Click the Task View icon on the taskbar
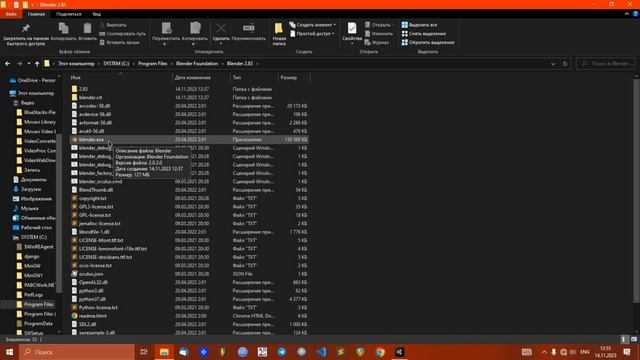640x360 pixels. click(144, 352)
